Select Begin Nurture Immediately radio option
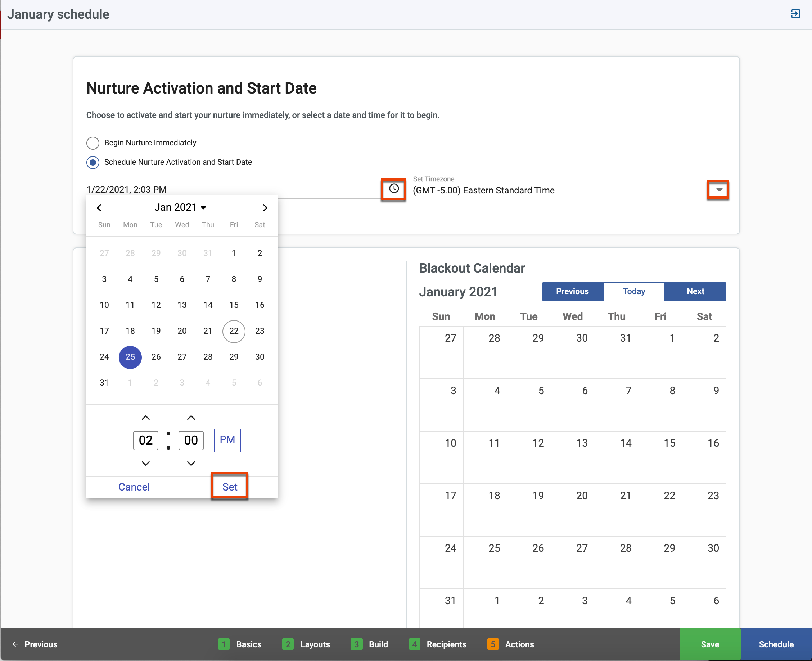The width and height of the screenshot is (812, 661). [x=93, y=143]
